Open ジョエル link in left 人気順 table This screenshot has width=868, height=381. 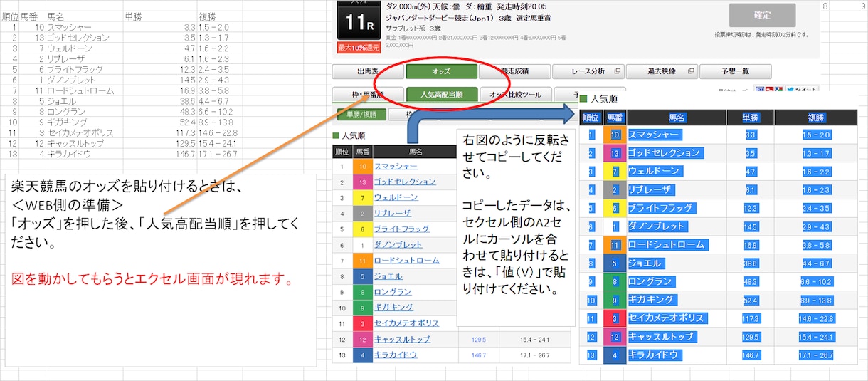click(388, 276)
